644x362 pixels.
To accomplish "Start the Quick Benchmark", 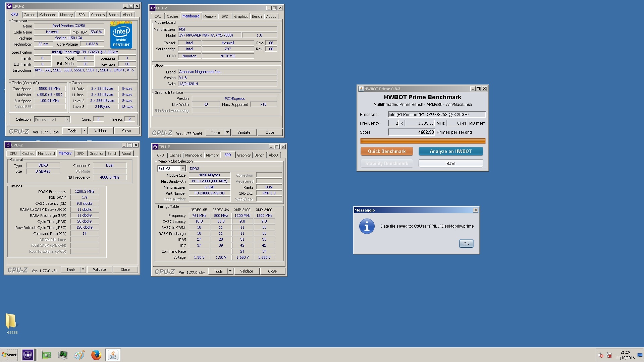I will 387,151.
